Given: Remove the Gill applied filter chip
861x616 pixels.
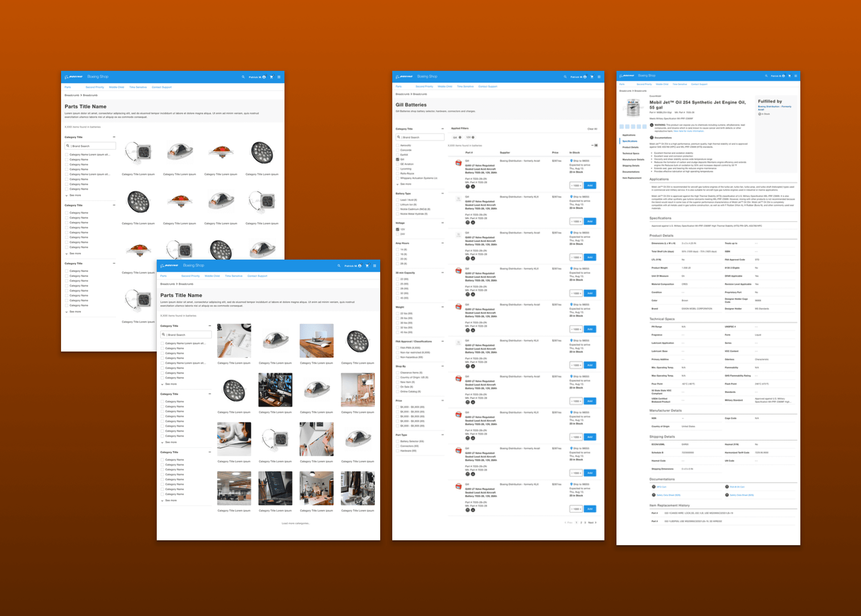Looking at the screenshot, I should [x=460, y=137].
